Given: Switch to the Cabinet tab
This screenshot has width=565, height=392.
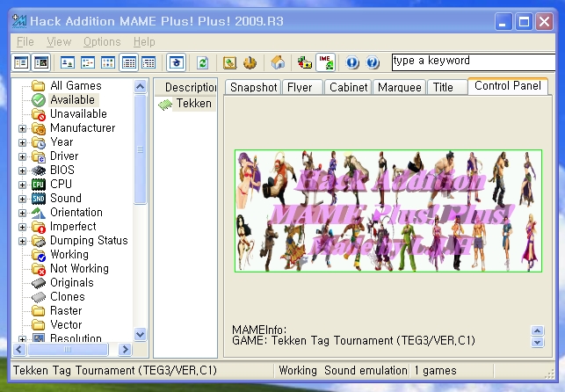Looking at the screenshot, I should click(348, 88).
